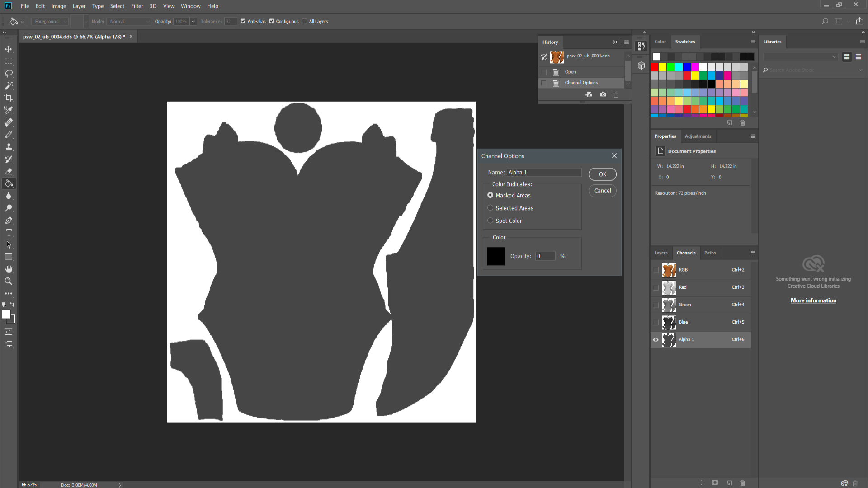Select the Zoom tool
The width and height of the screenshot is (868, 488).
pos(9,281)
